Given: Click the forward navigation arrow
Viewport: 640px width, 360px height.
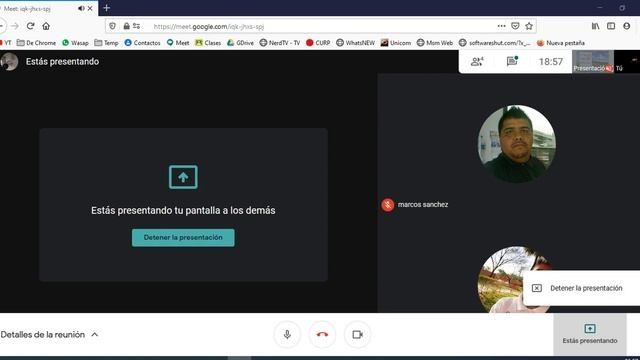Looking at the screenshot, I should (x=15, y=26).
